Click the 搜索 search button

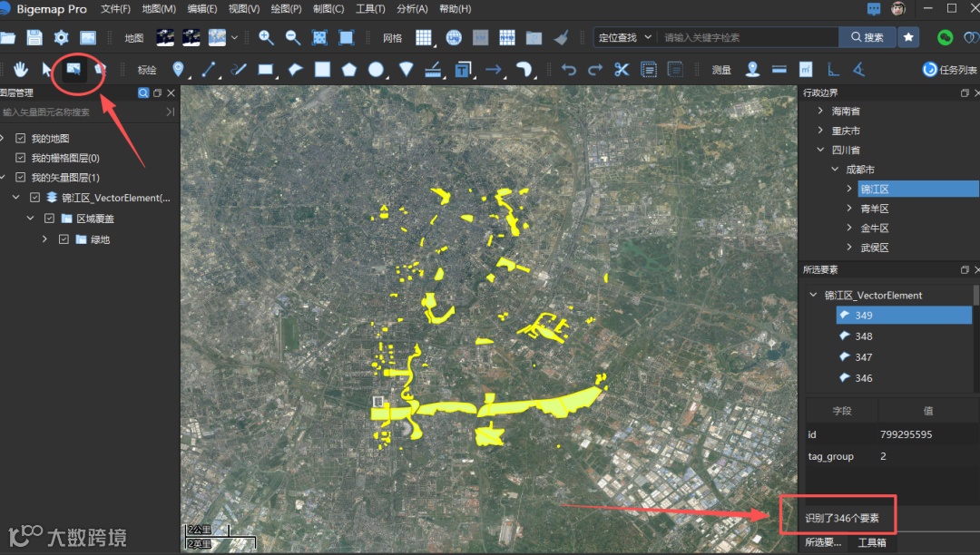pos(867,37)
